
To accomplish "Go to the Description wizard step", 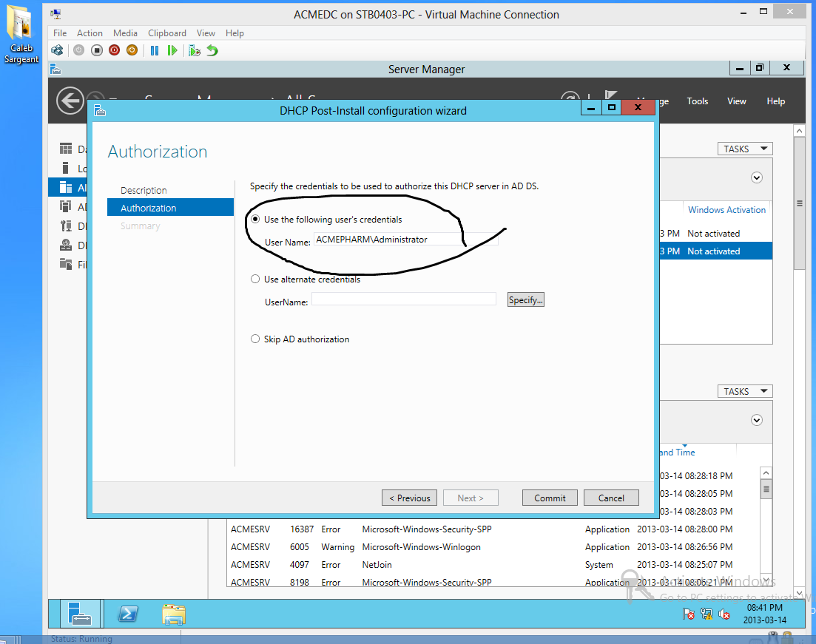I will pyautogui.click(x=144, y=191).
